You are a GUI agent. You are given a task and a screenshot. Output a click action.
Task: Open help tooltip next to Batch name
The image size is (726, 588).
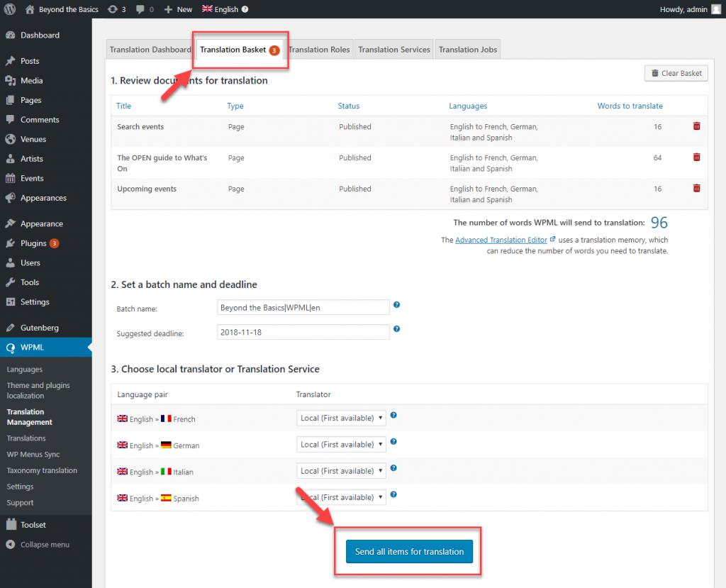tap(397, 305)
